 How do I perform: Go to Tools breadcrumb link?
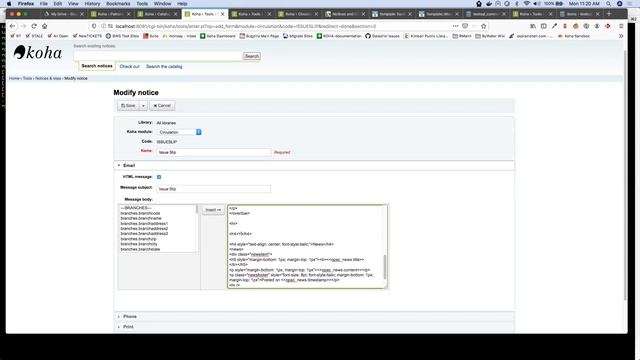[27, 78]
